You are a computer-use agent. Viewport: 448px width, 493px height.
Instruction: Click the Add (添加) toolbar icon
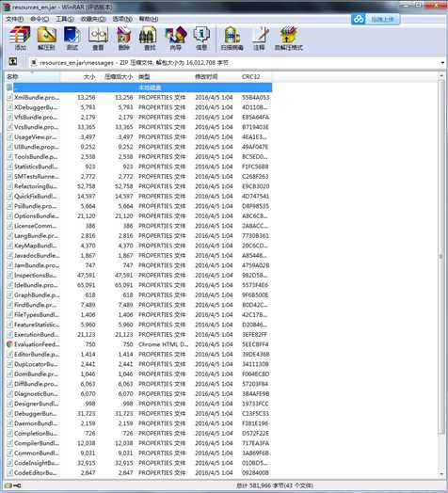tap(20, 38)
